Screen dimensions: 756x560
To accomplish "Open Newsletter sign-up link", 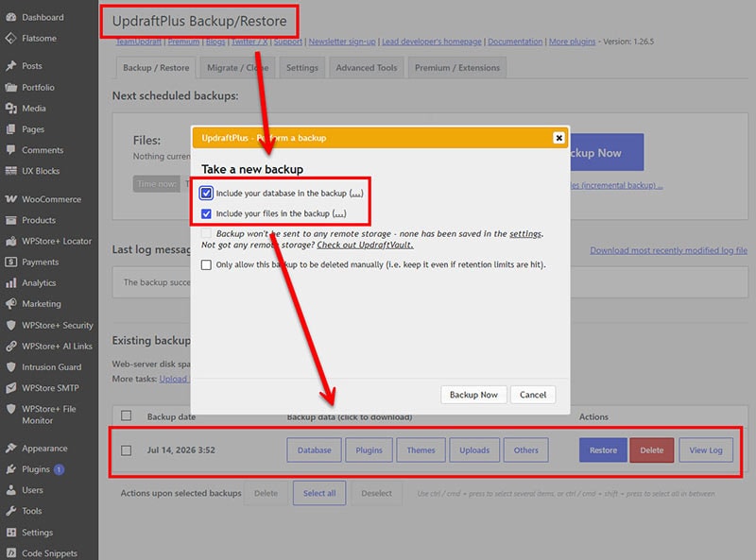I will click(x=342, y=42).
